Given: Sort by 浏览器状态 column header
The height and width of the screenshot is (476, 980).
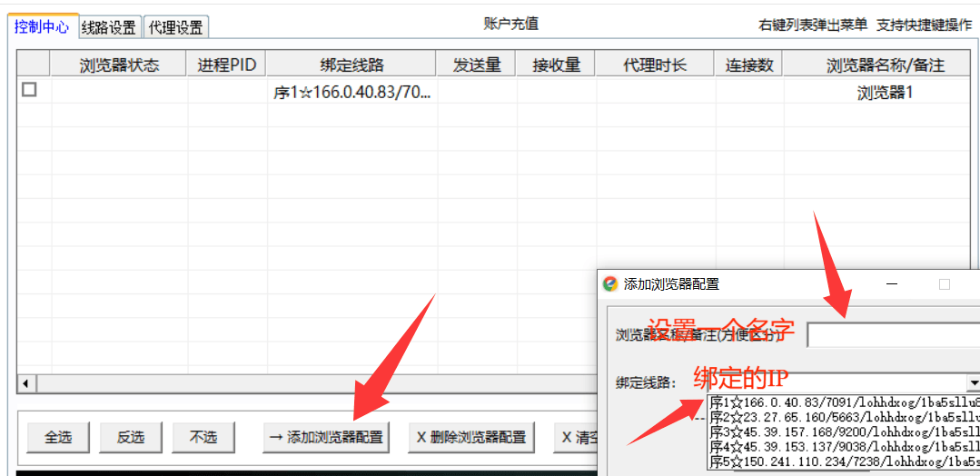Looking at the screenshot, I should pyautogui.click(x=119, y=64).
